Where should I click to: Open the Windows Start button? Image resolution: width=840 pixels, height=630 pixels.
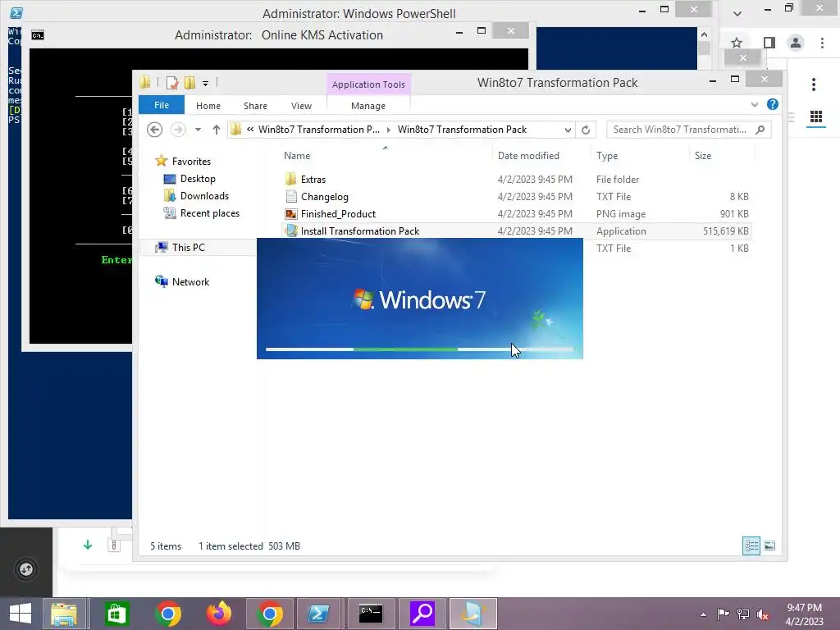click(21, 614)
